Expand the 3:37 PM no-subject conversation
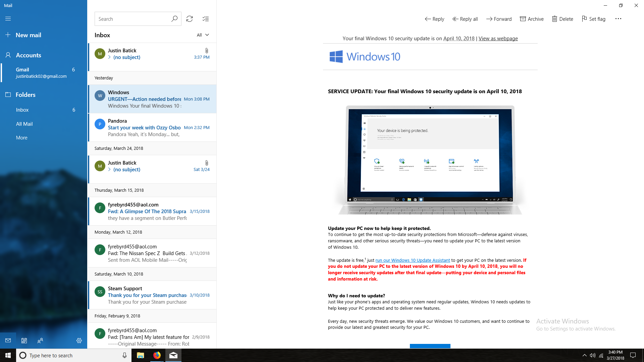Screen dimensions: 644x362 (109, 57)
